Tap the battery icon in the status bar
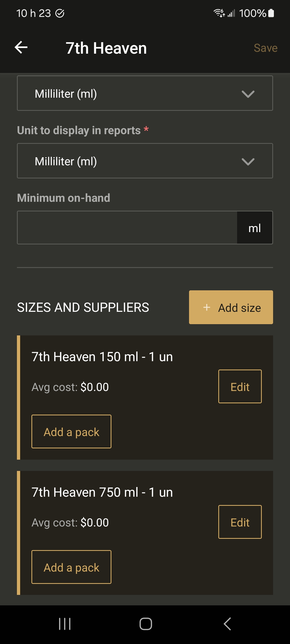 [x=271, y=13]
